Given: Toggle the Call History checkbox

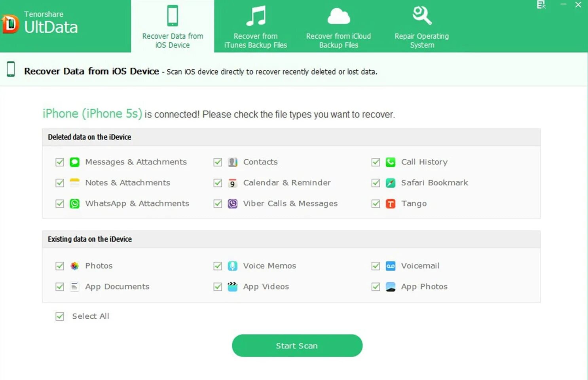Looking at the screenshot, I should (376, 162).
